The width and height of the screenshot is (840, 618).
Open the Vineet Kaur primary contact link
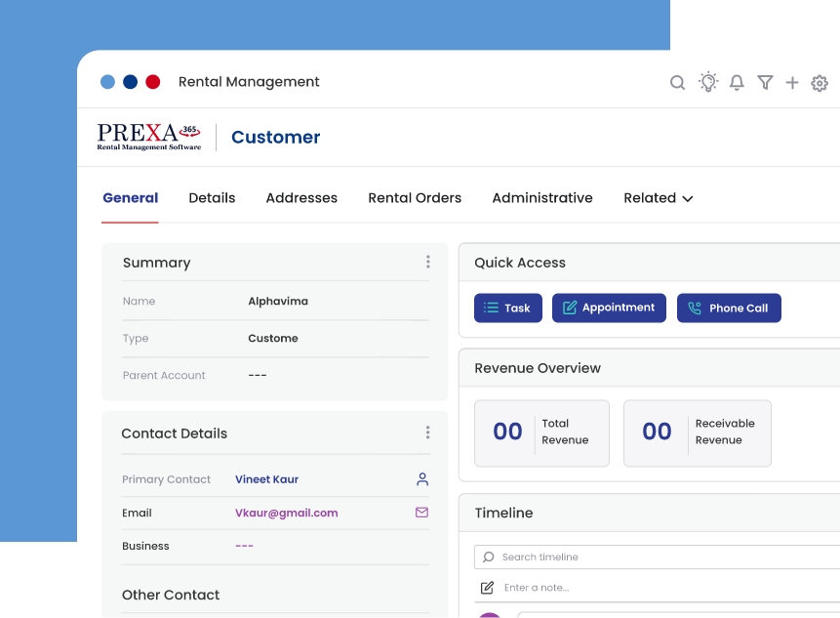pos(266,479)
